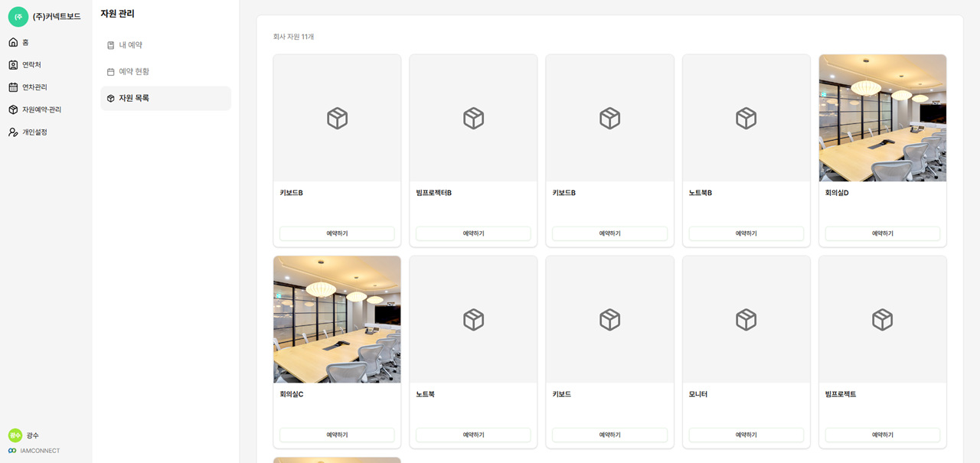980x463 pixels.
Task: Click the (주)커넥트보드 company name
Action: coord(57,17)
